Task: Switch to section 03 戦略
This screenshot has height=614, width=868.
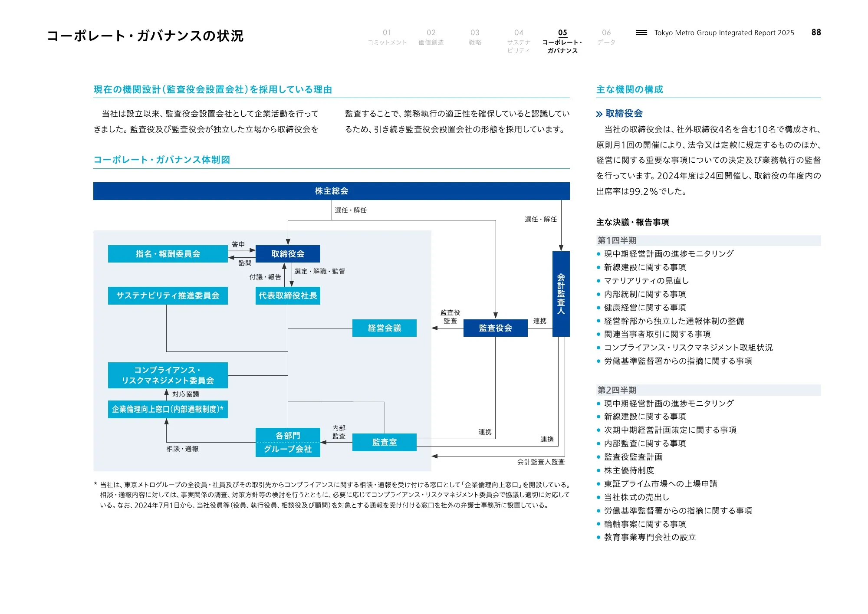Action: tap(475, 37)
